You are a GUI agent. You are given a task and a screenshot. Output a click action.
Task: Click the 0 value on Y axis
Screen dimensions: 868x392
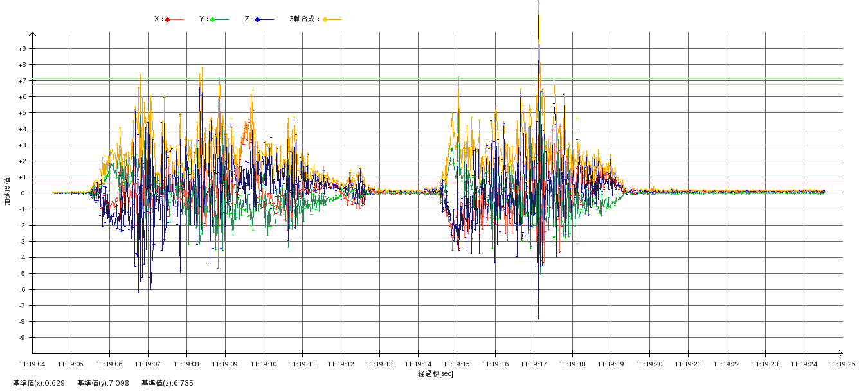click(x=23, y=193)
